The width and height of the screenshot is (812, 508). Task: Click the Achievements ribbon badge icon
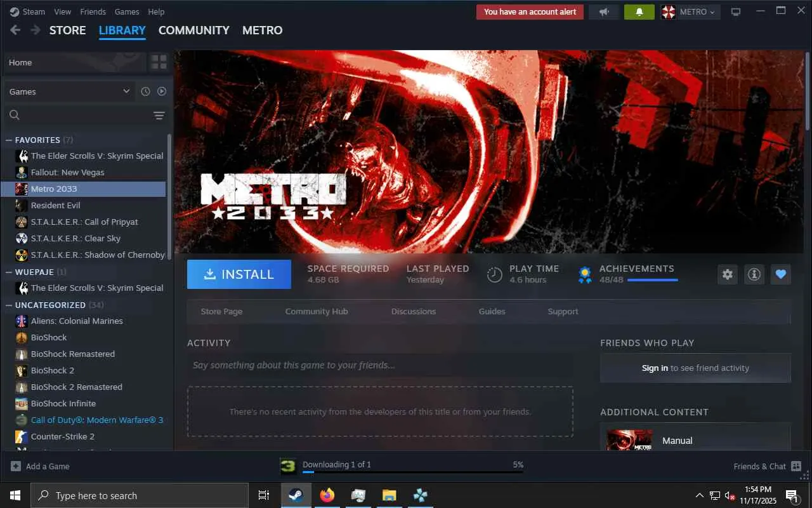coord(585,274)
